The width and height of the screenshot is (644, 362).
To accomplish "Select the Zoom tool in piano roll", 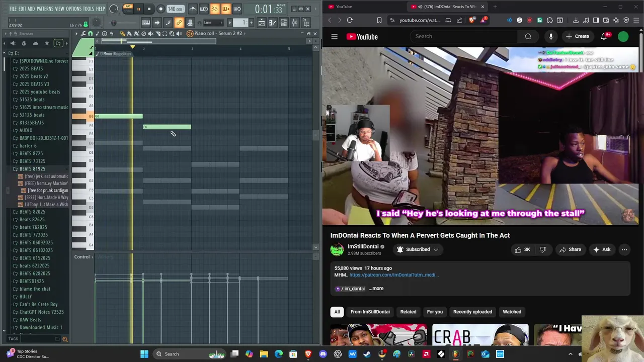I will click(172, 34).
